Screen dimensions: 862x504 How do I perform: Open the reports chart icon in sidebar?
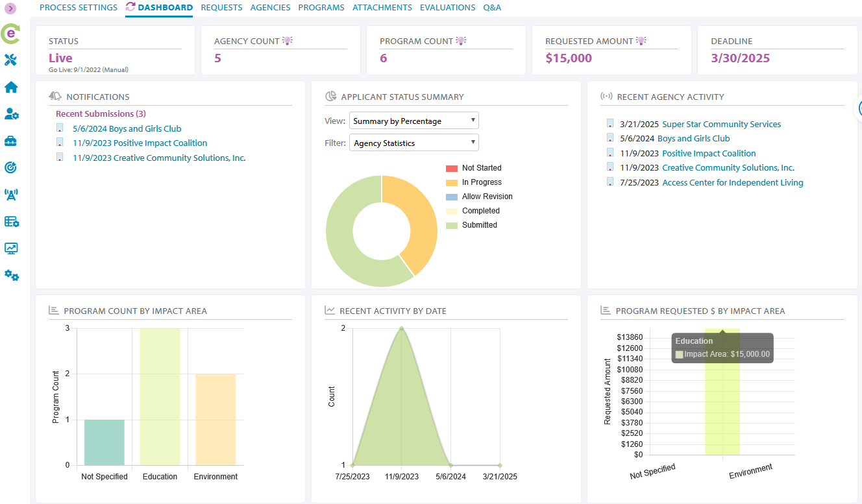point(10,248)
